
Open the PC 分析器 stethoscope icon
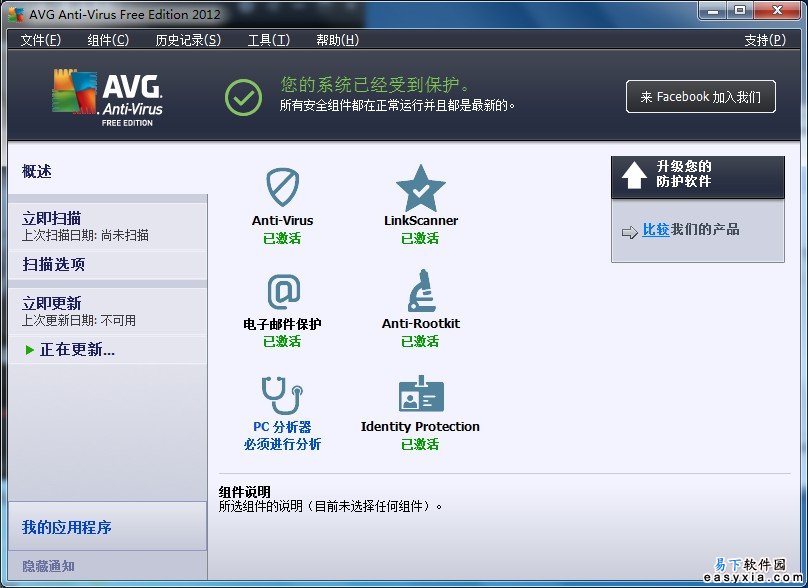(282, 395)
